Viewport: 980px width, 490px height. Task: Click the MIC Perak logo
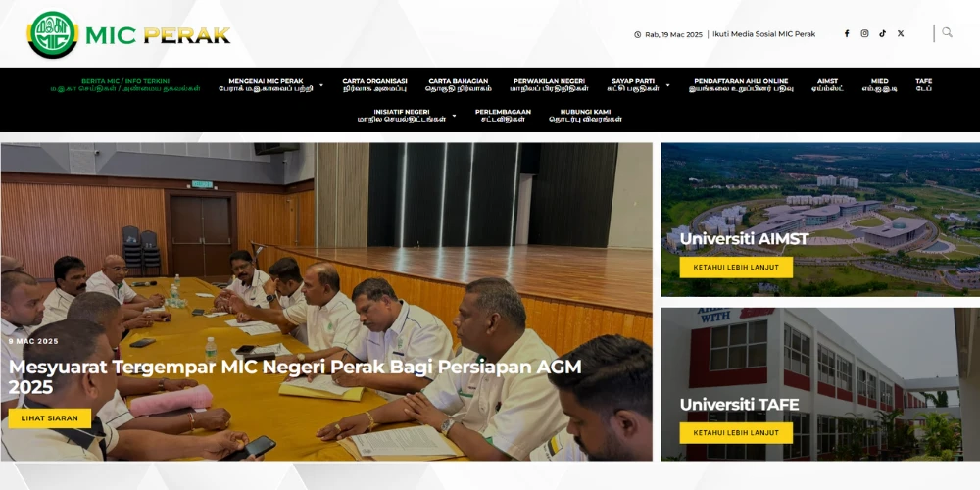[128, 35]
